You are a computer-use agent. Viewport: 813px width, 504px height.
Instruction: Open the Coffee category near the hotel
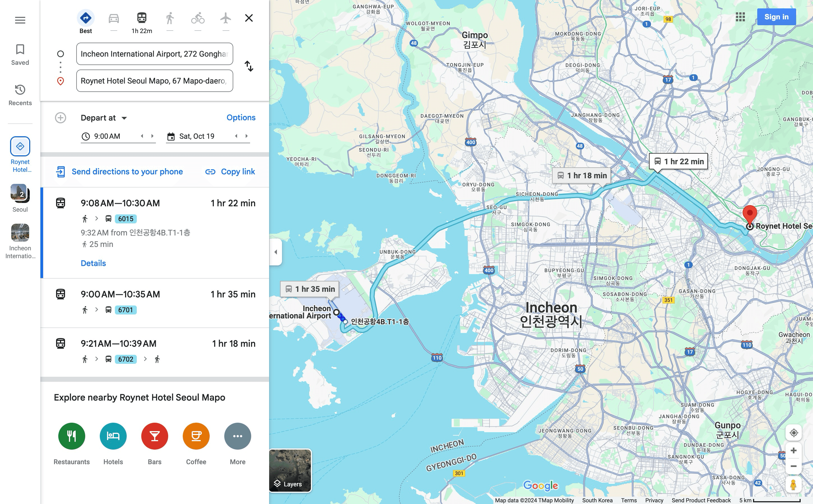coord(196,436)
